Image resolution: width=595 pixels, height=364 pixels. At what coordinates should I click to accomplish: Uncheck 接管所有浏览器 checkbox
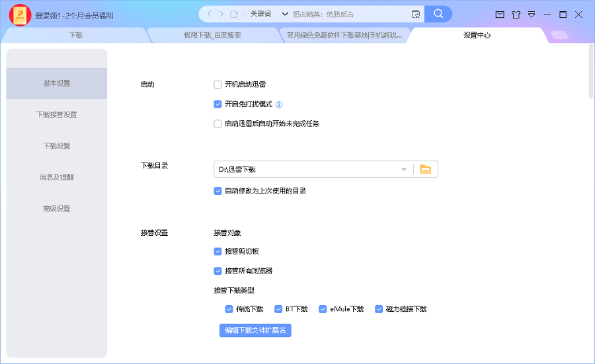coord(218,271)
